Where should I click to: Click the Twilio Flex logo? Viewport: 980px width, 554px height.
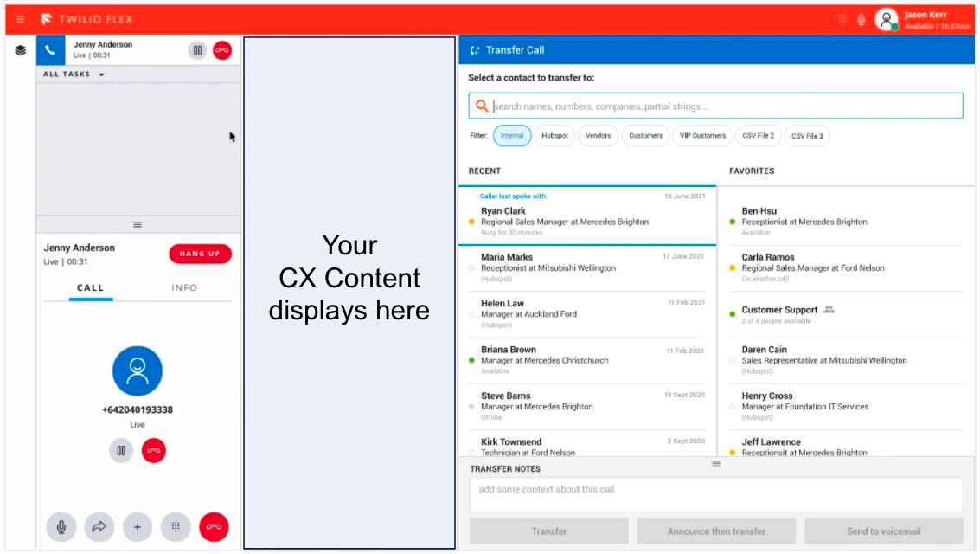[86, 19]
